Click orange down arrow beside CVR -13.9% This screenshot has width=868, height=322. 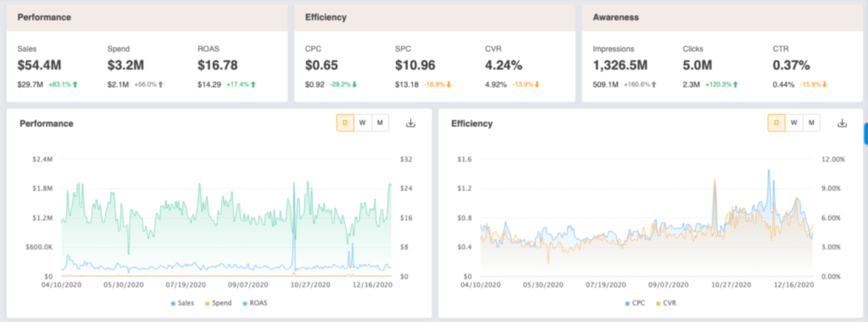click(x=537, y=85)
